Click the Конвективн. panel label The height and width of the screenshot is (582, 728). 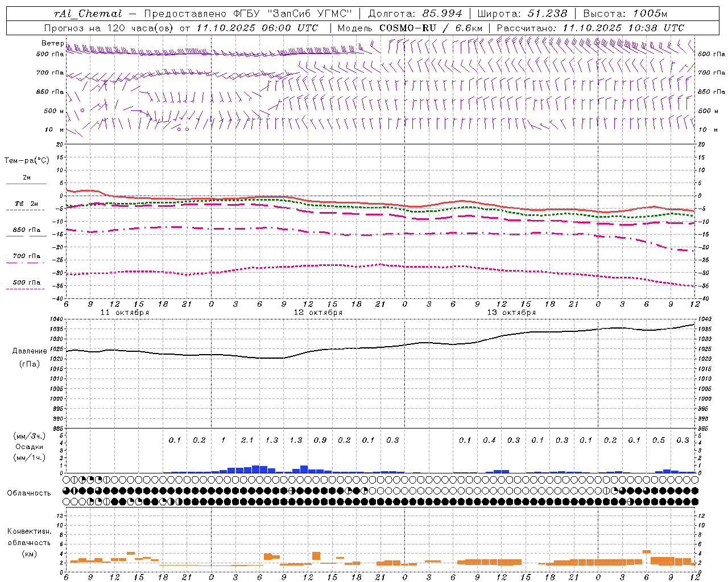pyautogui.click(x=29, y=531)
